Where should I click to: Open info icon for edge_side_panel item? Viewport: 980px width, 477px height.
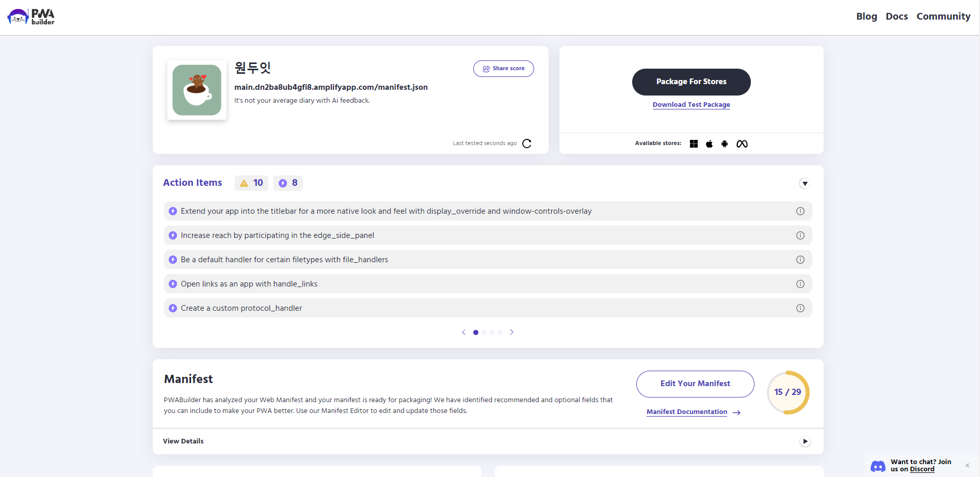click(800, 235)
